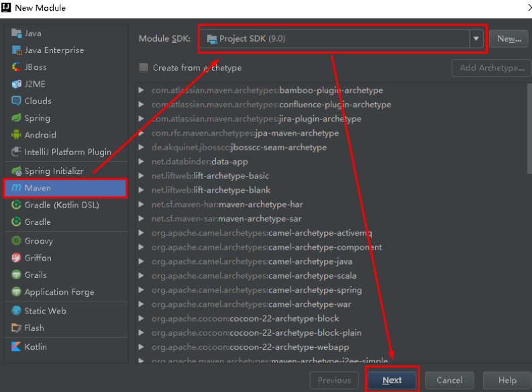Select Java Enterprise module type
The image size is (532, 392).
click(66, 50)
